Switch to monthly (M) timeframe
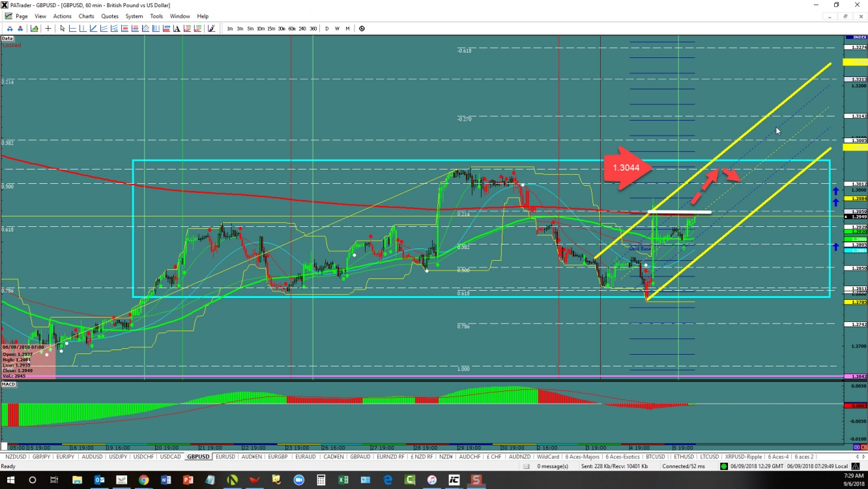Screen dimensions: 868x489 click(347, 29)
